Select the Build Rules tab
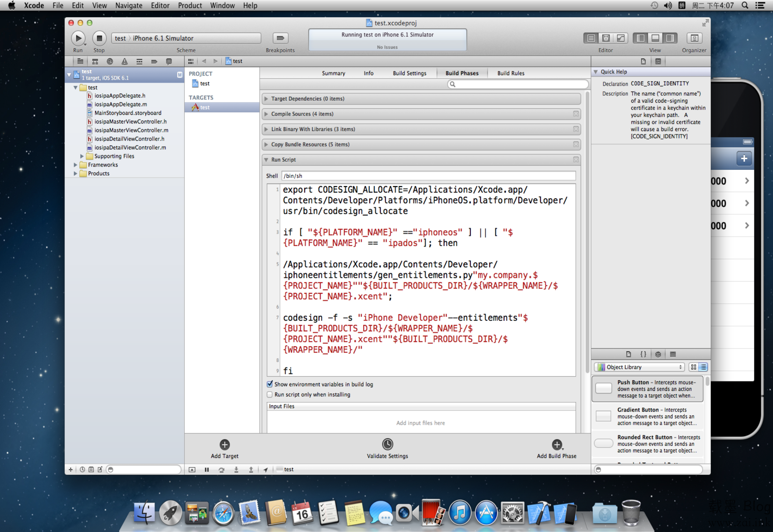Image resolution: width=773 pixels, height=532 pixels. point(510,73)
